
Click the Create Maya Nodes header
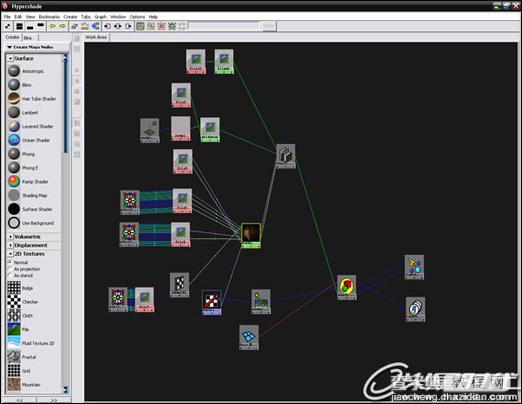coord(33,47)
